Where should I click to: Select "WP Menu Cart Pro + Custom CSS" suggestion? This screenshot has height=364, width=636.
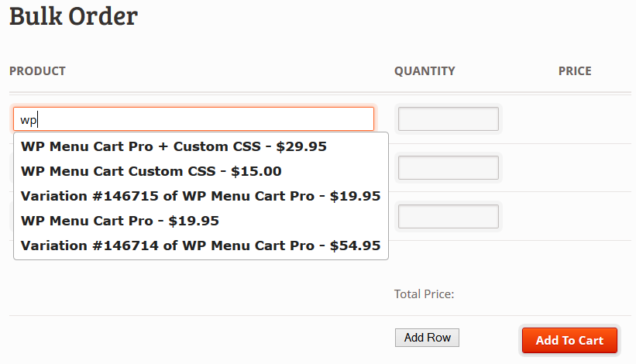click(174, 146)
